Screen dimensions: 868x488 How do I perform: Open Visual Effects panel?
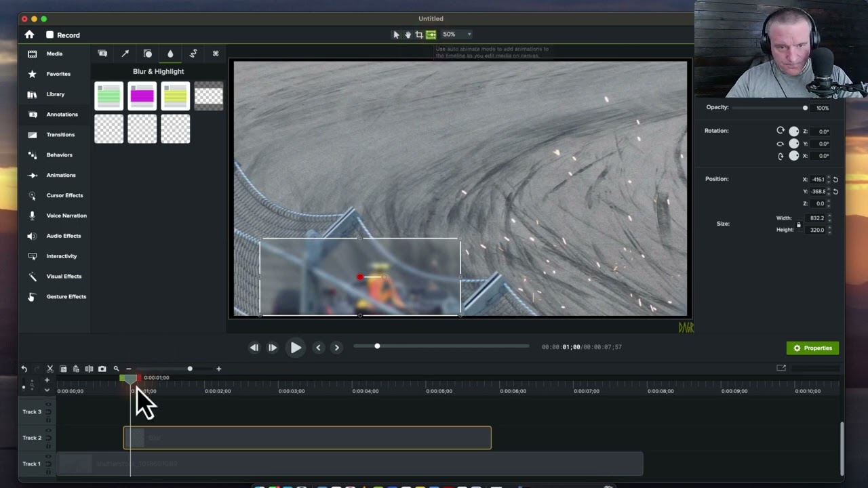[x=64, y=277]
